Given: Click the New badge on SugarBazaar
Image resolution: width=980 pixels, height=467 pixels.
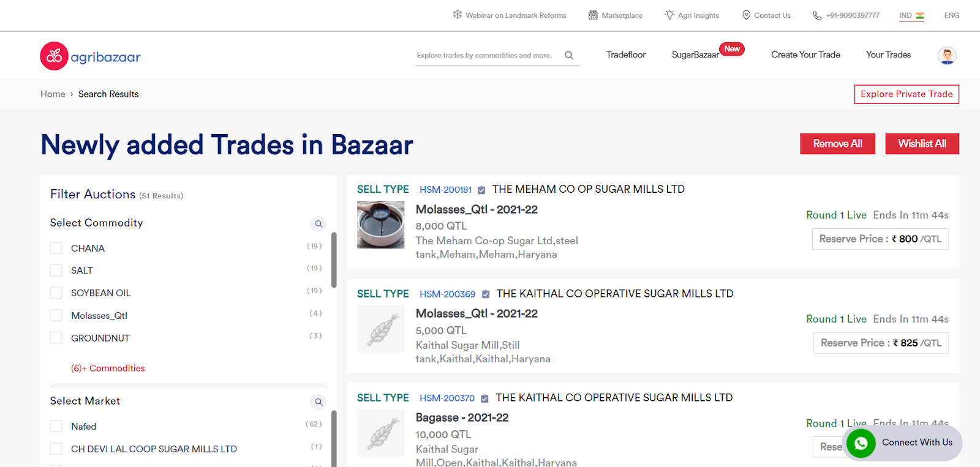Looking at the screenshot, I should [732, 49].
